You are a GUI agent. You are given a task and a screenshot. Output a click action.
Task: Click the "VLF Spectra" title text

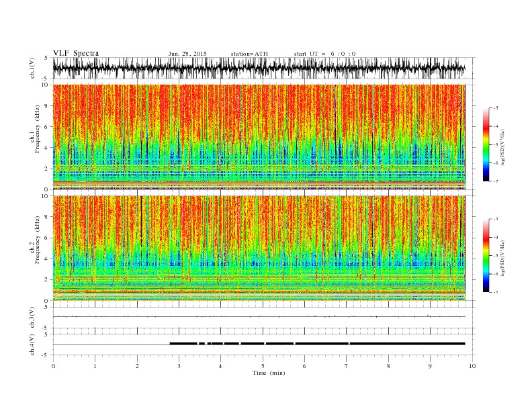coord(76,53)
